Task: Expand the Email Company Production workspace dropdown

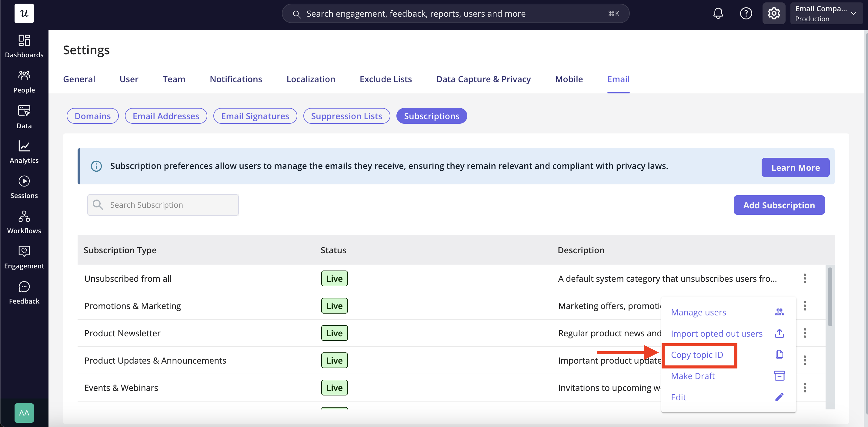Action: [826, 13]
